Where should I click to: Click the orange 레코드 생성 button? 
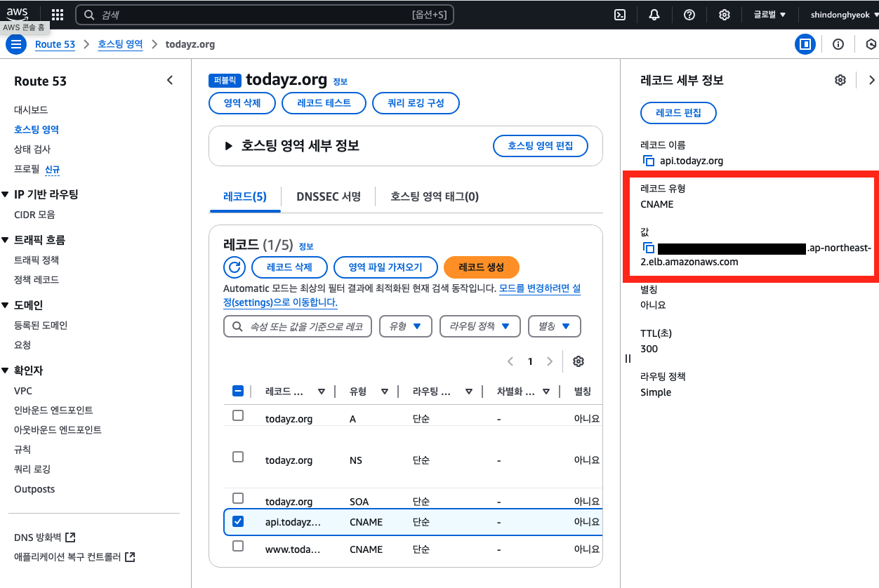coord(482,267)
